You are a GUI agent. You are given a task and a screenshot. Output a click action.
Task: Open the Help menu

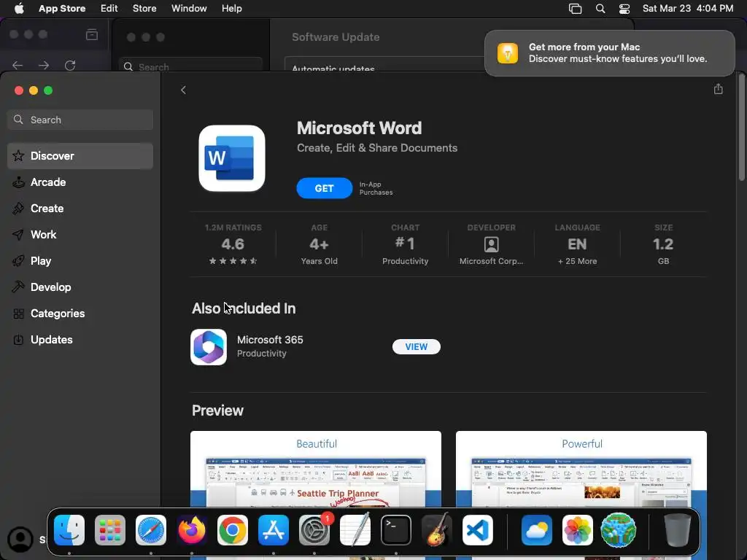click(231, 8)
